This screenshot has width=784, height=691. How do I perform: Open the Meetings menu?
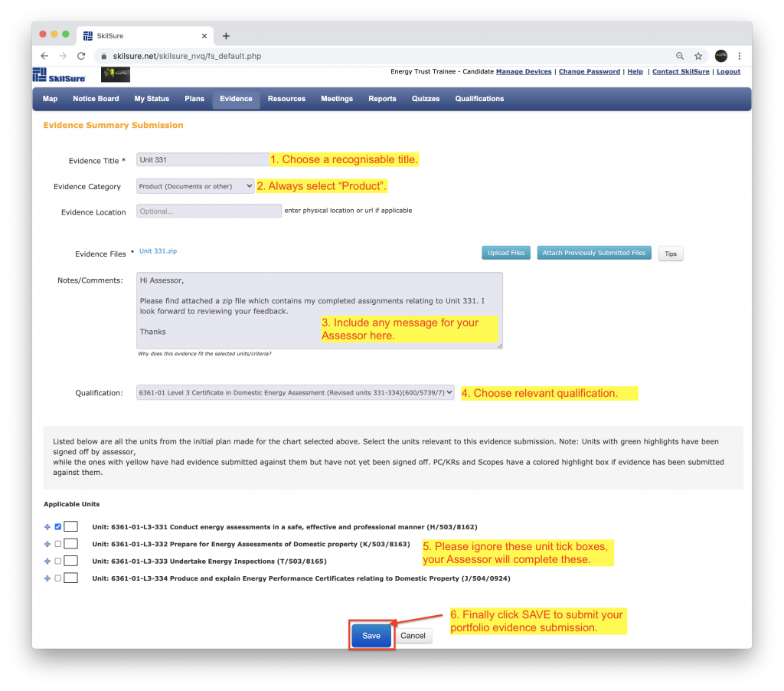[337, 99]
